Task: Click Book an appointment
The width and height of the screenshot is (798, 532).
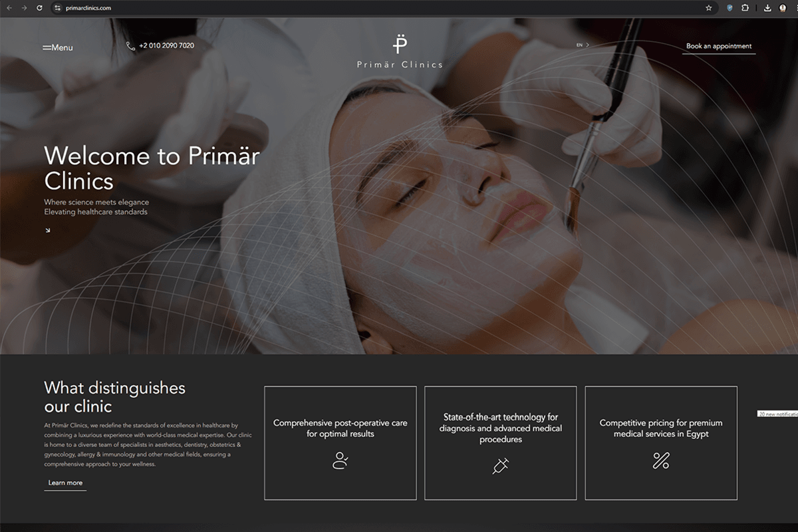Action: pyautogui.click(x=719, y=47)
